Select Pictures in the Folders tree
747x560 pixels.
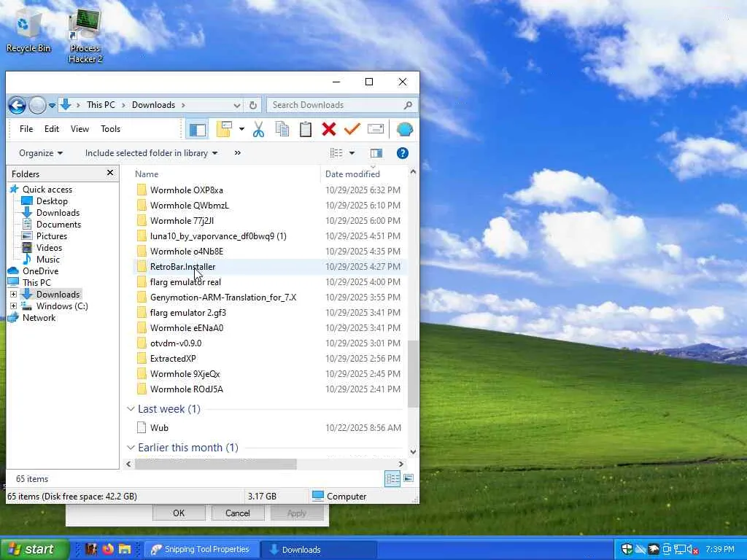click(52, 236)
